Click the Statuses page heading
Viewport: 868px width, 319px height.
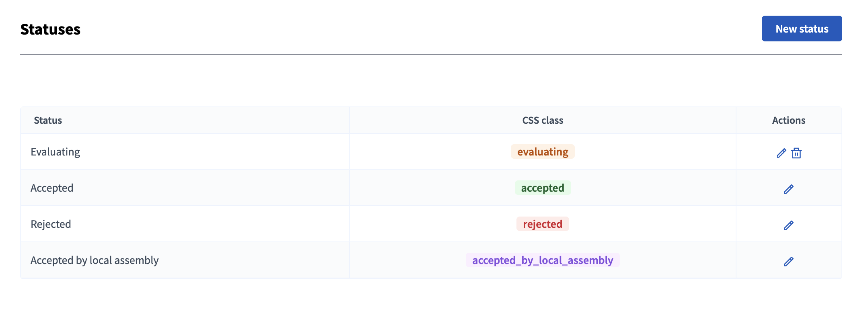pyautogui.click(x=50, y=29)
